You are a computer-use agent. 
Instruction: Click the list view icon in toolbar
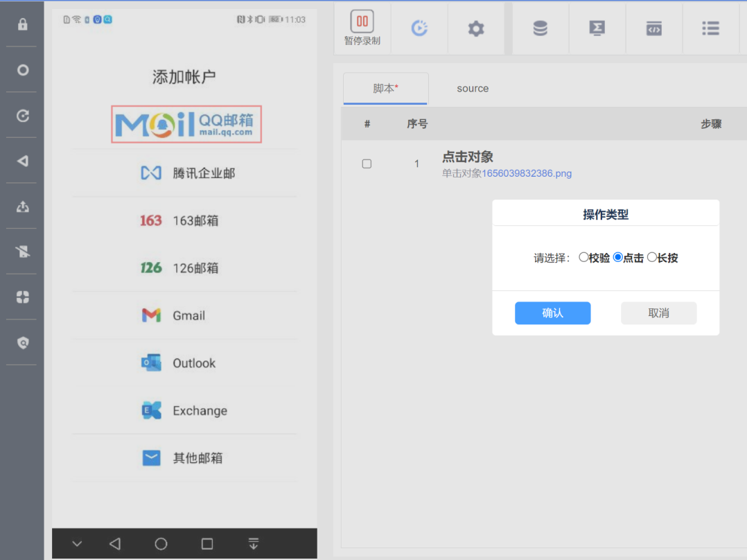tap(710, 28)
